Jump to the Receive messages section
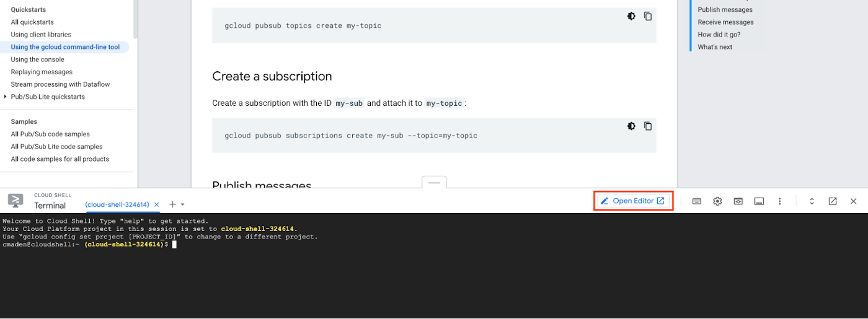Image resolution: width=868 pixels, height=319 pixels. pyautogui.click(x=725, y=22)
